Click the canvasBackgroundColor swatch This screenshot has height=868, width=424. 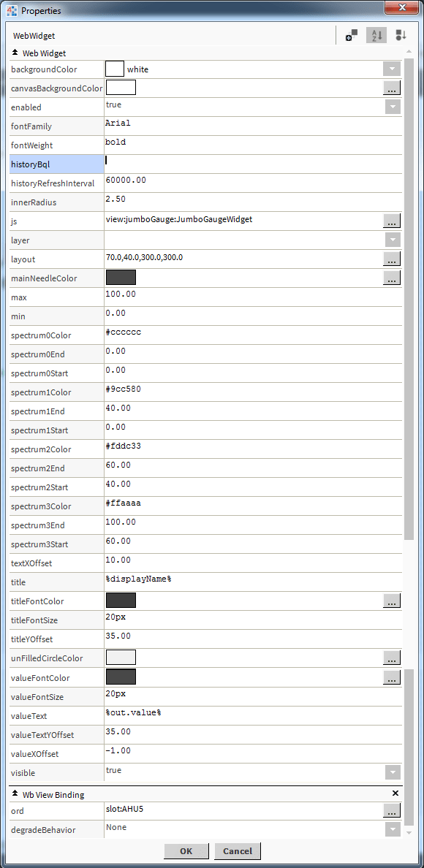point(121,88)
